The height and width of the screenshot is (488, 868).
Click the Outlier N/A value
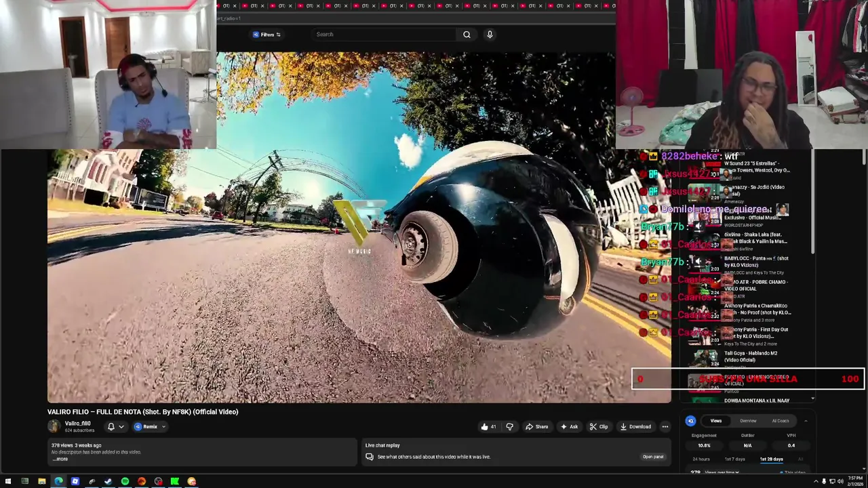click(747, 445)
